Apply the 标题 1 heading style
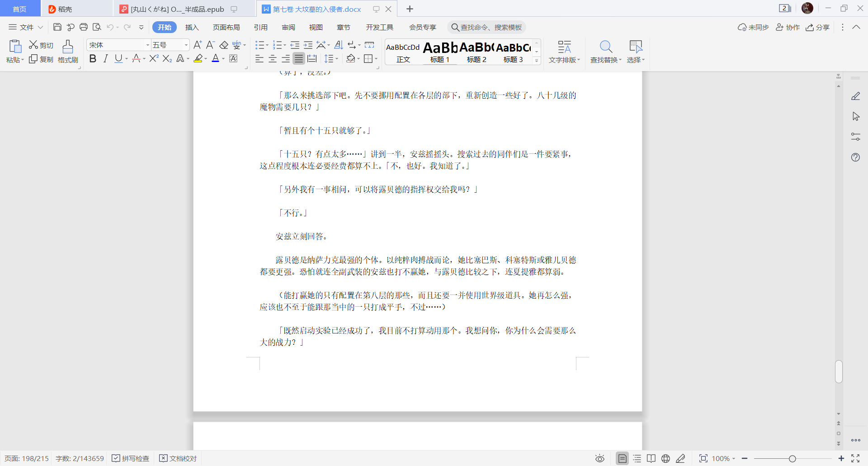Viewport: 868px width, 466px height. coord(440,52)
